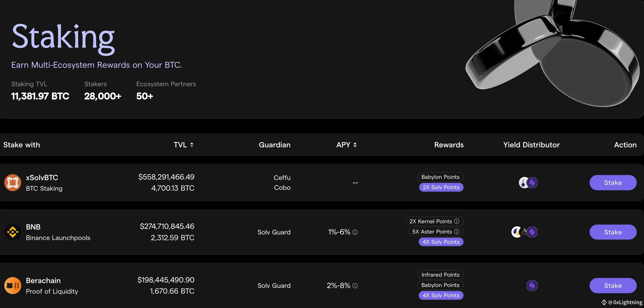Click BNB row's yield distributor icons
Image resolution: width=644 pixels, height=308 pixels.
[x=524, y=232]
